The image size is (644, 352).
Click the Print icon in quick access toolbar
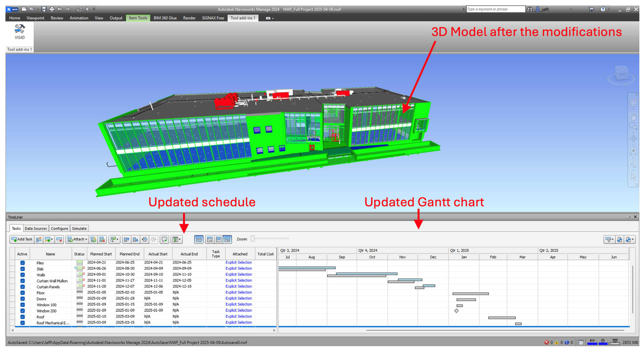52,9
